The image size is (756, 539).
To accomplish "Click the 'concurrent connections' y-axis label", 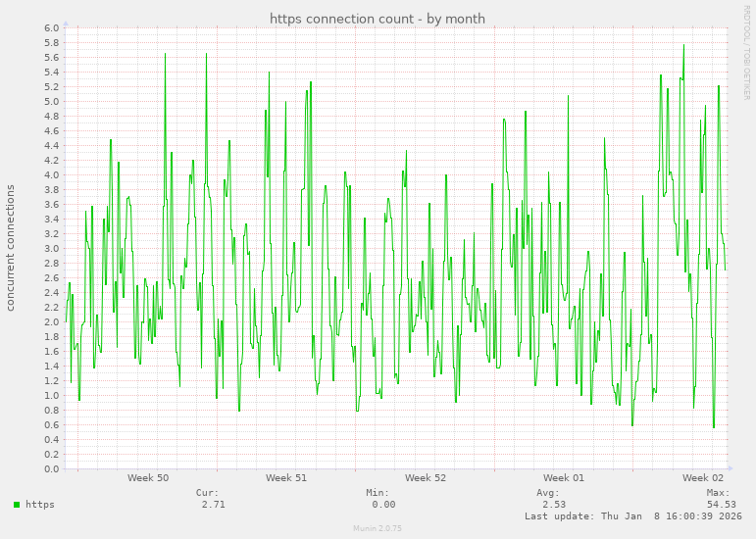I will pos(10,248).
